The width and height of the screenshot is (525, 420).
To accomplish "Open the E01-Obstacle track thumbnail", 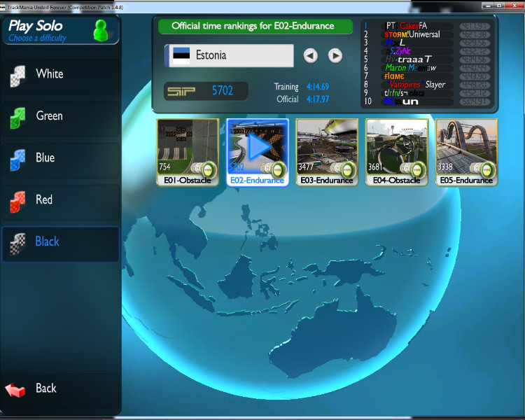I will point(188,147).
